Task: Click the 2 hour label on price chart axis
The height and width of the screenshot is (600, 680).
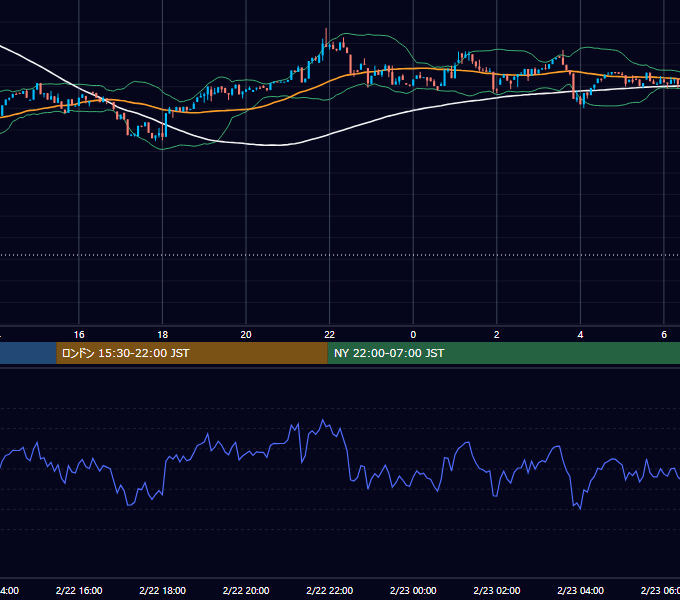Action: 497,335
